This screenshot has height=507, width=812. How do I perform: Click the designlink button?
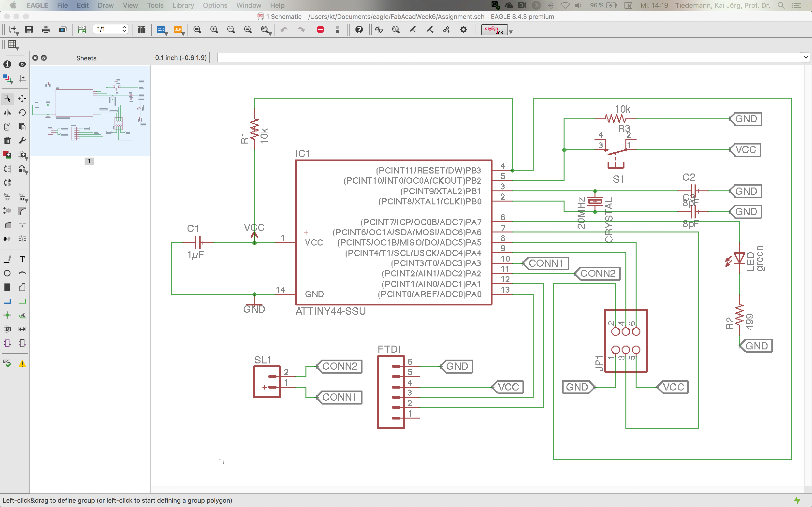tap(494, 29)
